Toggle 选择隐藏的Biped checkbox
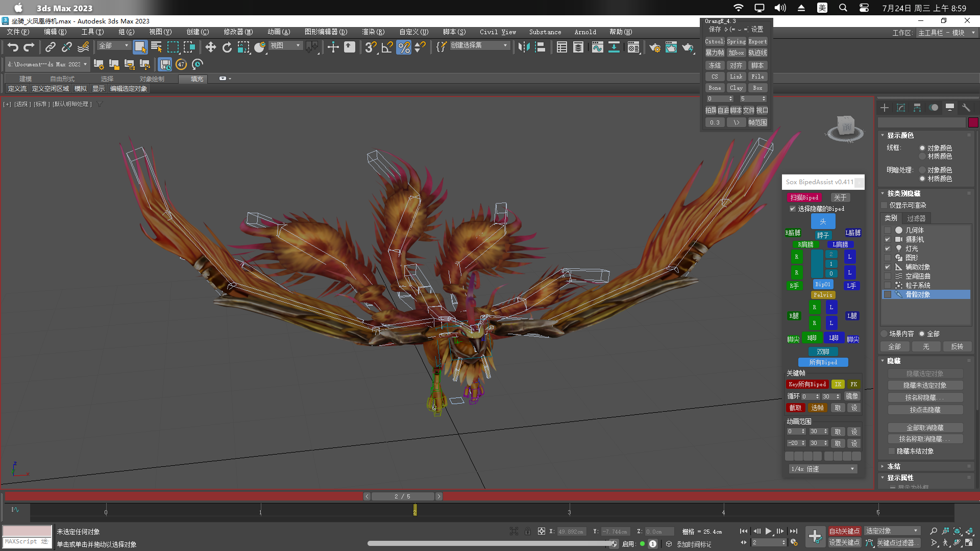The width and height of the screenshot is (980, 551). pyautogui.click(x=793, y=209)
